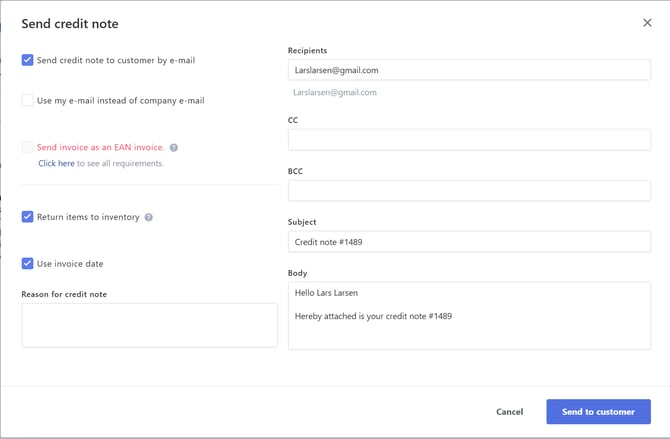Click the Reason for credit note text box
The image size is (670, 439).
coord(149,325)
